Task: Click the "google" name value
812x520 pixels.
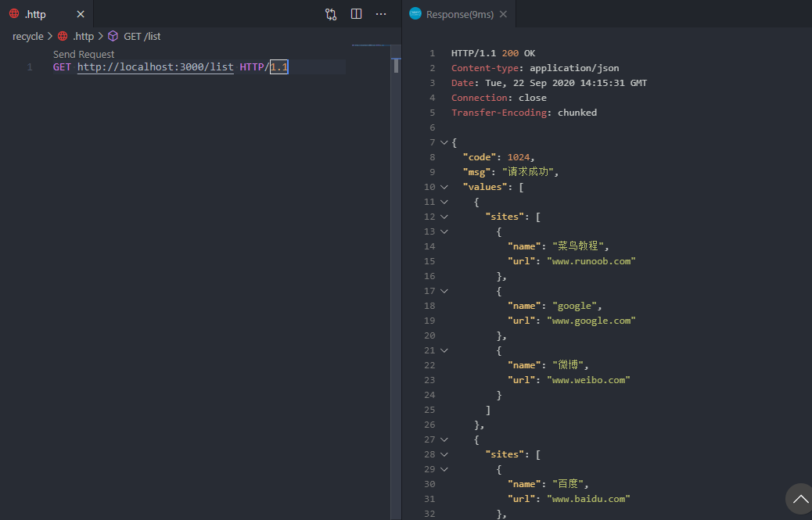Action: (x=574, y=306)
